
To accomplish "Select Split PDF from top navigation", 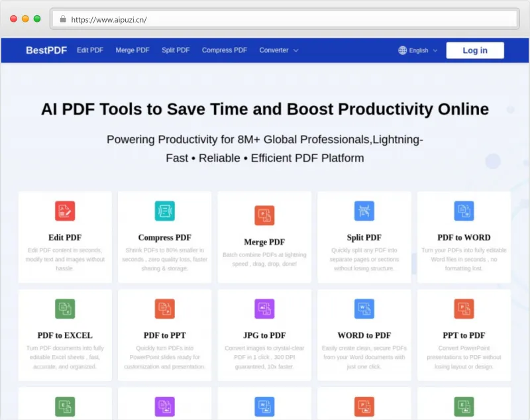I will tap(176, 50).
